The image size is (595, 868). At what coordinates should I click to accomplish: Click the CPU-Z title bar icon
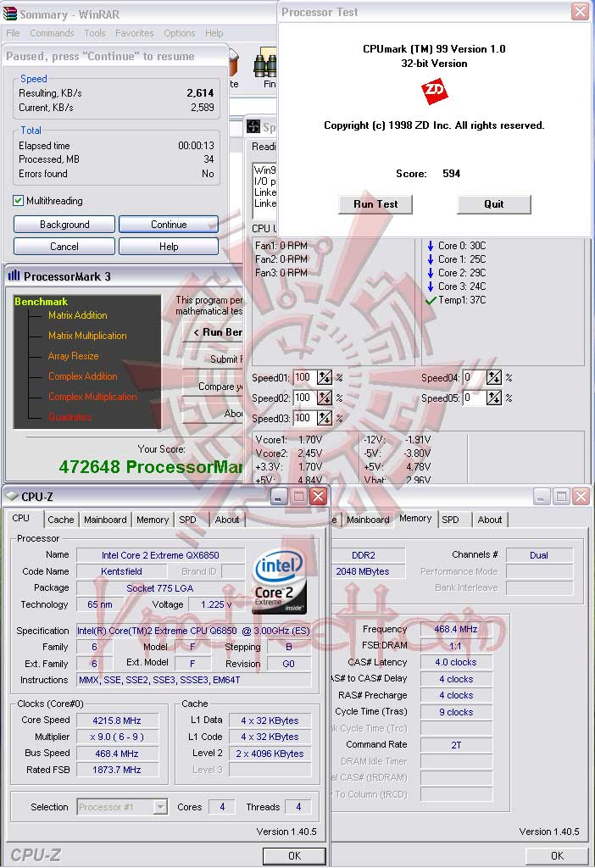(x=12, y=497)
